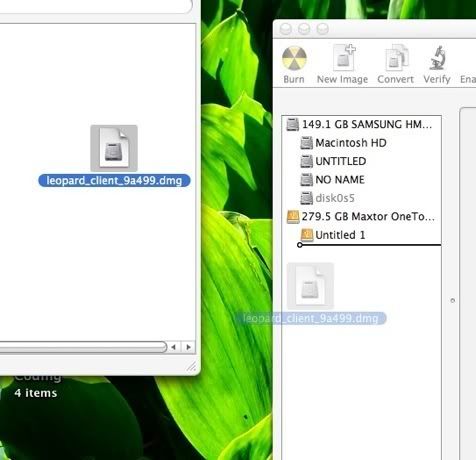Click the NO NAME volume icon
The width and height of the screenshot is (476, 460).
click(306, 180)
